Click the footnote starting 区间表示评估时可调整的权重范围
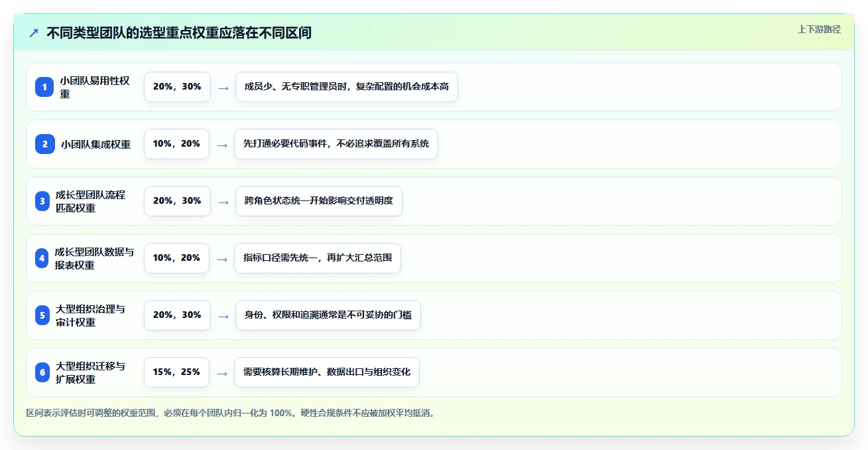868x450 pixels. click(x=231, y=413)
